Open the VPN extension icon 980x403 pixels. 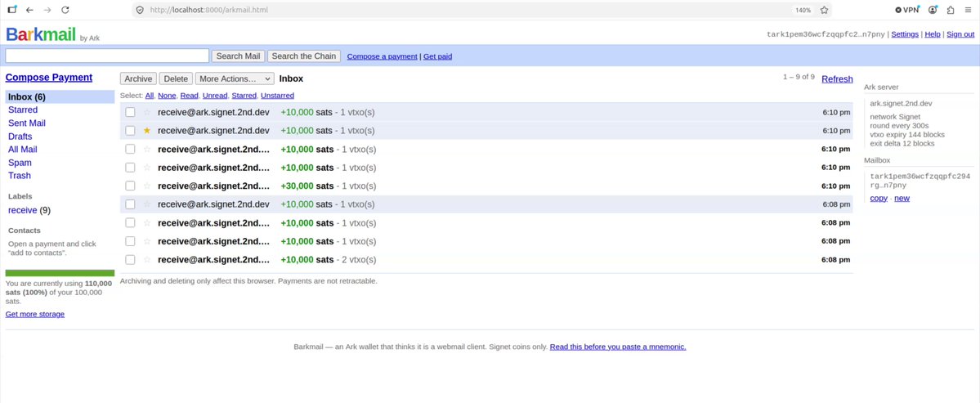(x=908, y=10)
